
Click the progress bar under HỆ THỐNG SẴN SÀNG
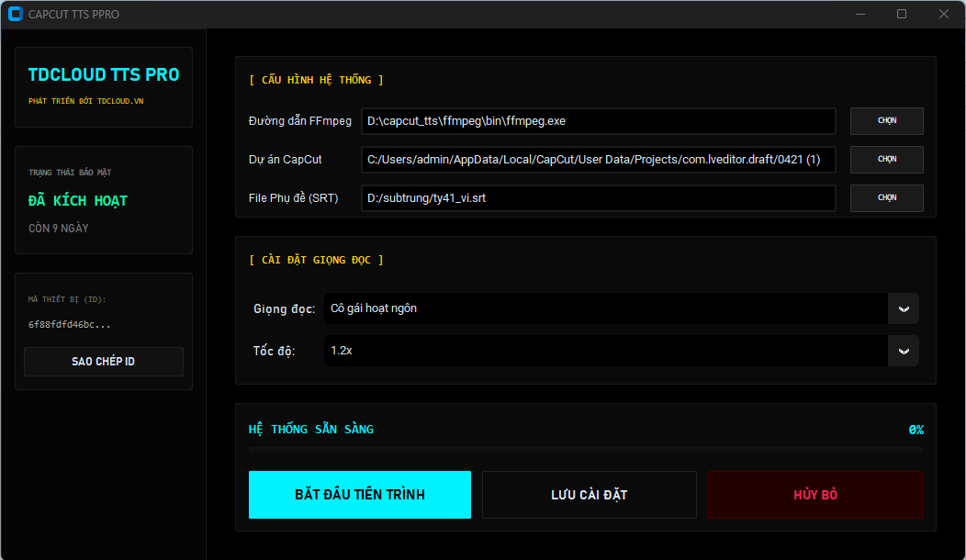pyautogui.click(x=585, y=451)
